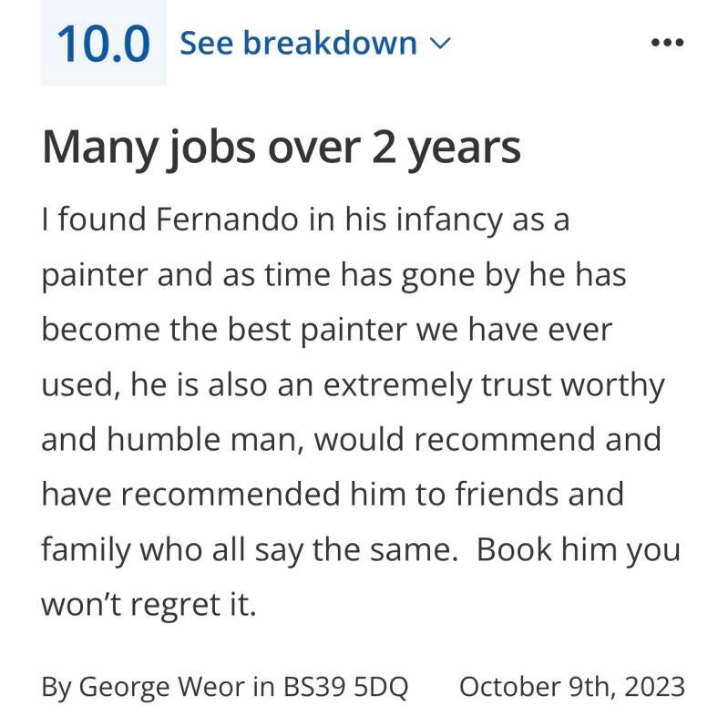
Task: Click the reviewer name George Weor
Action: point(163,685)
